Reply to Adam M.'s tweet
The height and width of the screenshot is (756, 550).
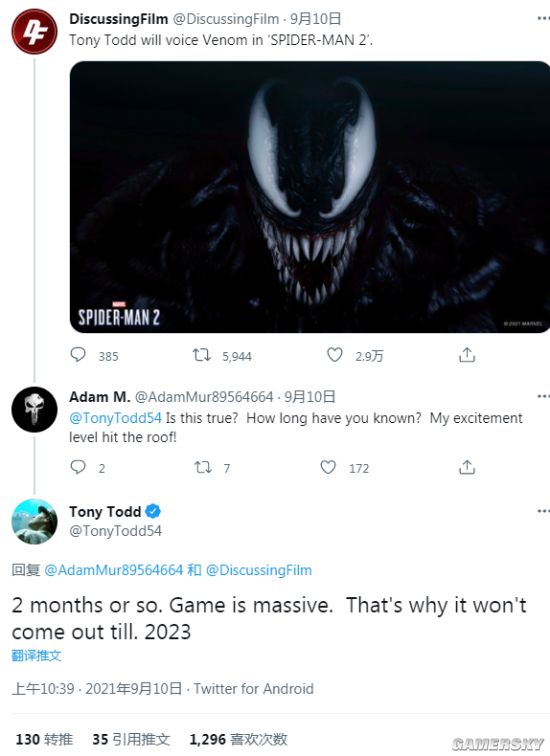pos(78,467)
